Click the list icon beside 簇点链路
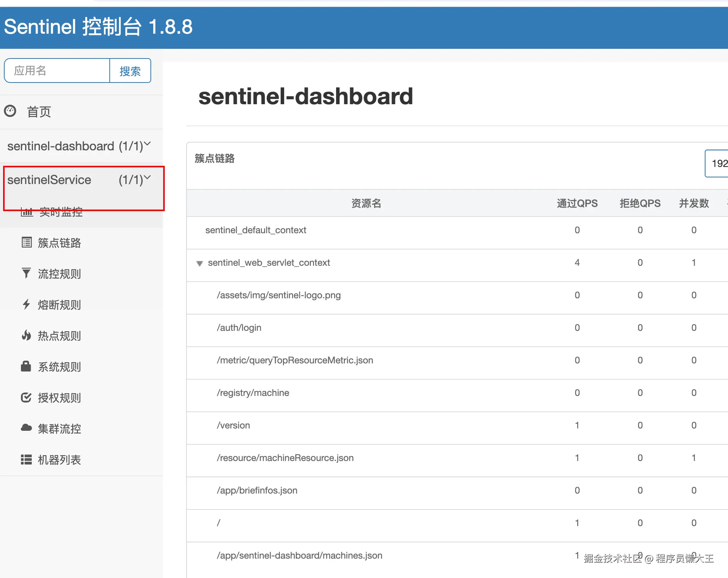The width and height of the screenshot is (728, 578). tap(26, 243)
